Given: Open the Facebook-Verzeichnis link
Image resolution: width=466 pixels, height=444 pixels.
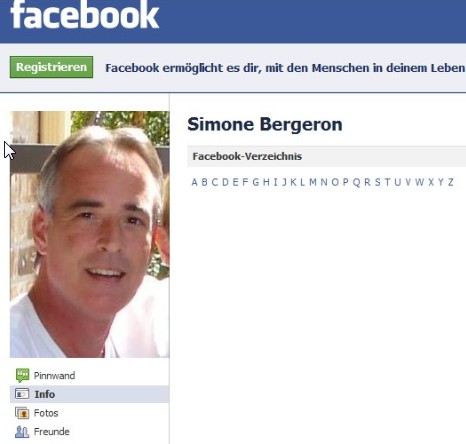Looking at the screenshot, I should click(x=247, y=156).
